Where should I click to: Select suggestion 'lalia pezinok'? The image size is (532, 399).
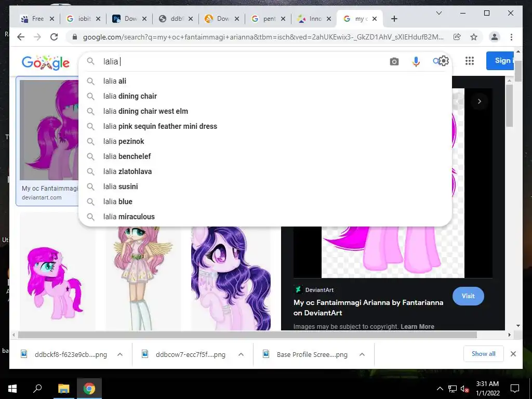[x=265, y=141]
